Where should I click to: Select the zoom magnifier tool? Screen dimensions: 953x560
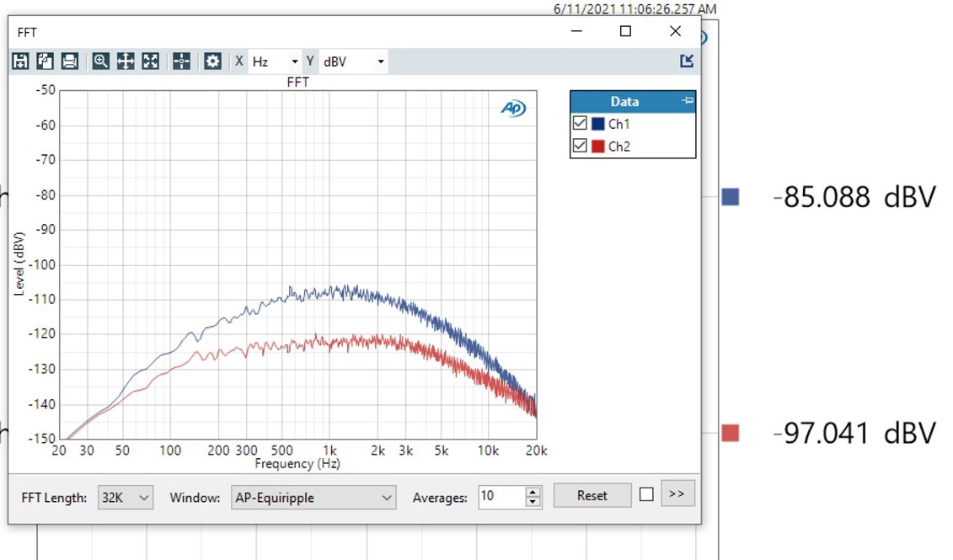tap(101, 61)
